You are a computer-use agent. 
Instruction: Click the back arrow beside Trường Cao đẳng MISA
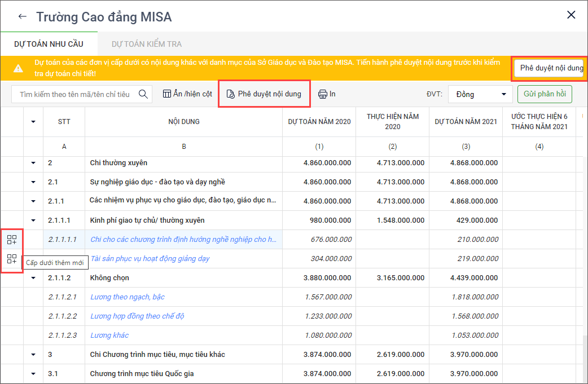pos(23,16)
